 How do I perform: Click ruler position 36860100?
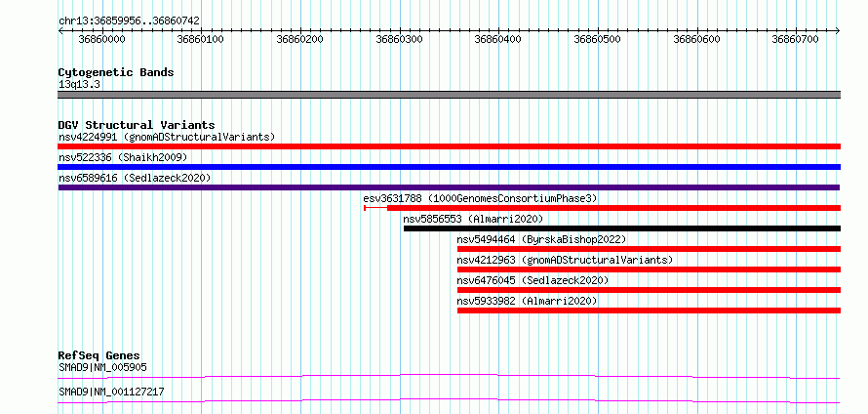click(201, 39)
